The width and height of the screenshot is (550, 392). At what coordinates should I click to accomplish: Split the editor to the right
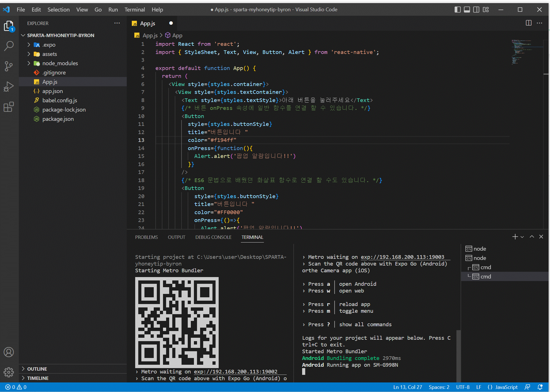tap(528, 23)
